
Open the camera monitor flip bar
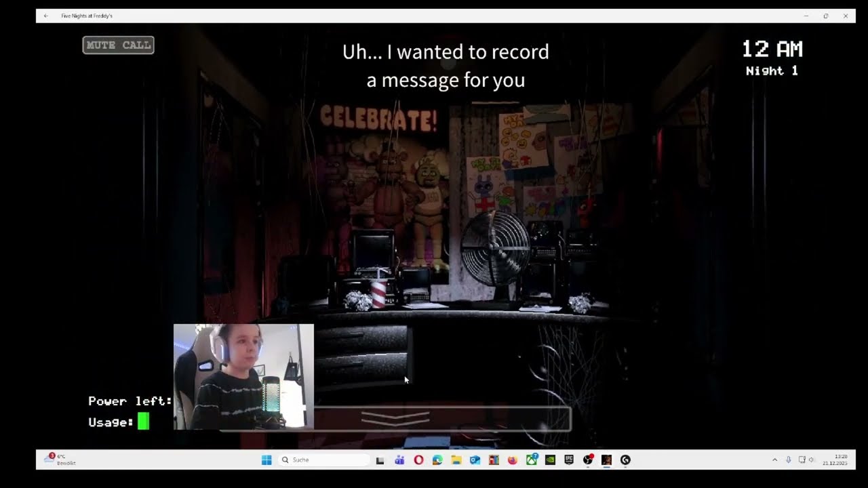click(395, 419)
